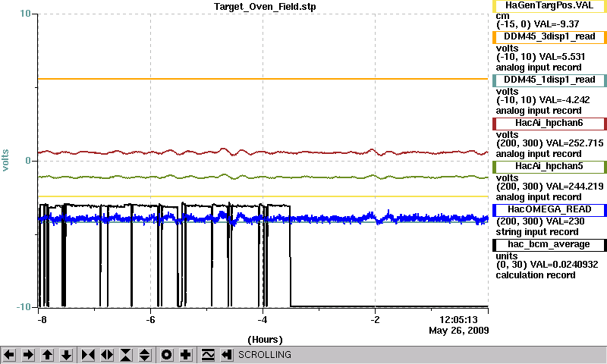Zoom out horizontally with outward-pointing triangles
The height and width of the screenshot is (364, 607).
[x=107, y=355]
